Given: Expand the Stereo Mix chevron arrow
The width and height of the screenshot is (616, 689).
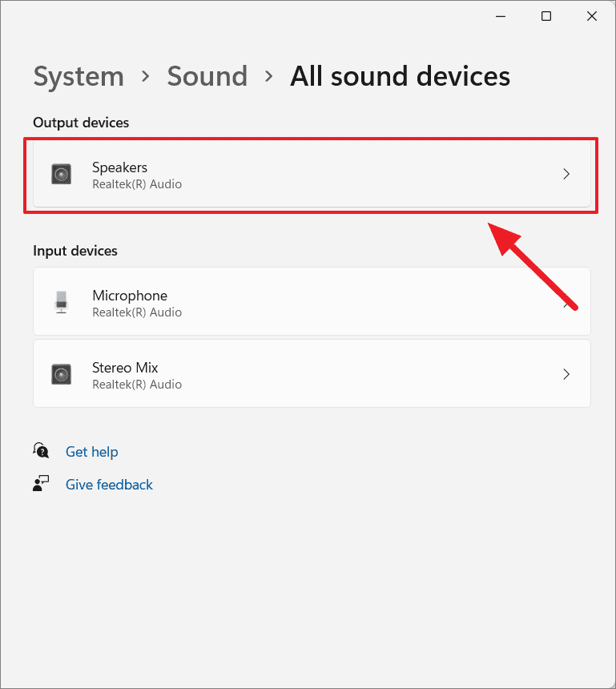Looking at the screenshot, I should point(566,374).
